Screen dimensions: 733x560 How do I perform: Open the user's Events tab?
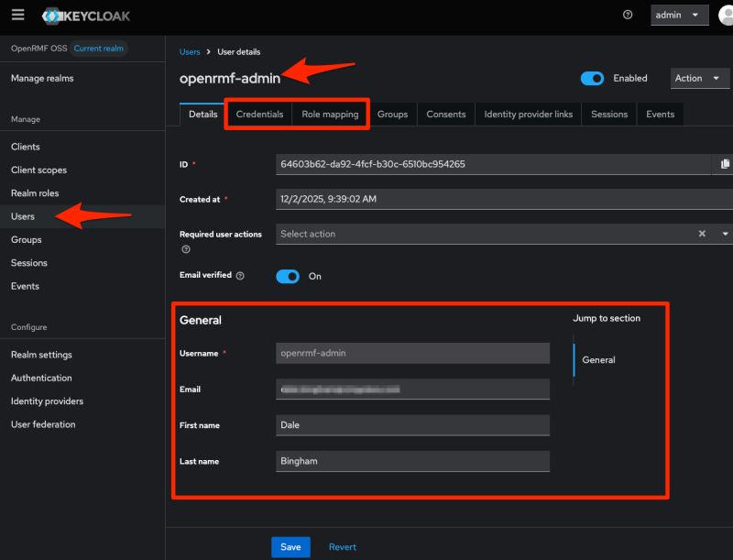(660, 115)
